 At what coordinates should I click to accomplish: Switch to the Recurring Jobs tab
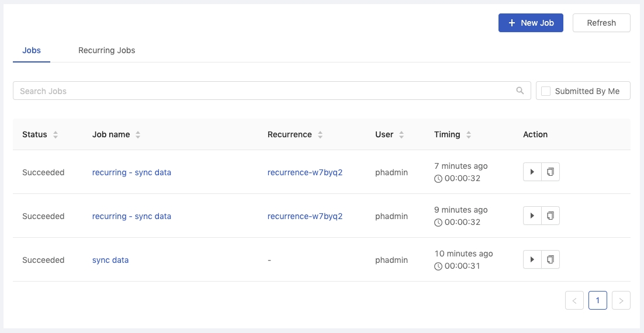coord(107,50)
